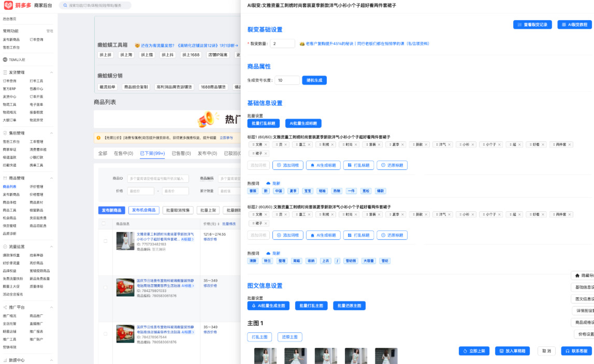Image resolution: width=594 pixels, height=364 pixels.
Task: Tick the checkbox for product ID 784278567544
Action: (105, 333)
